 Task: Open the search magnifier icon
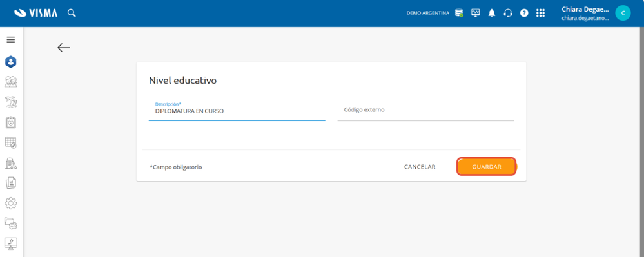pyautogui.click(x=72, y=13)
